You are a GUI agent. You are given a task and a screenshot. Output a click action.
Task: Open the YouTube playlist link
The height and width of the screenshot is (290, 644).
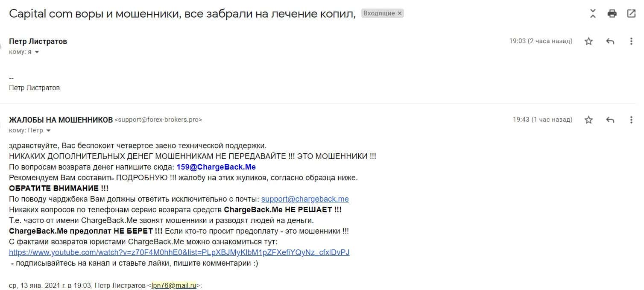[x=179, y=252]
